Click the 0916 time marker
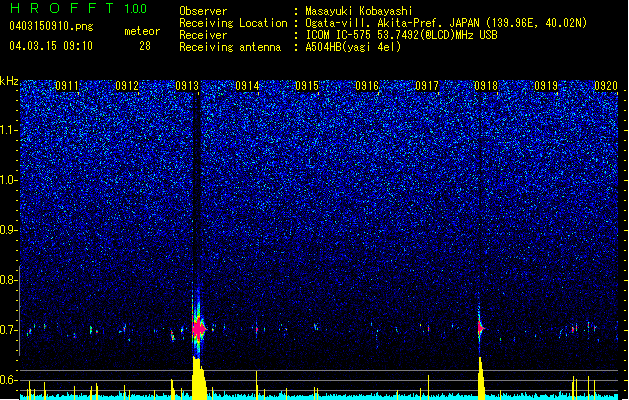The image size is (629, 400). [367, 86]
